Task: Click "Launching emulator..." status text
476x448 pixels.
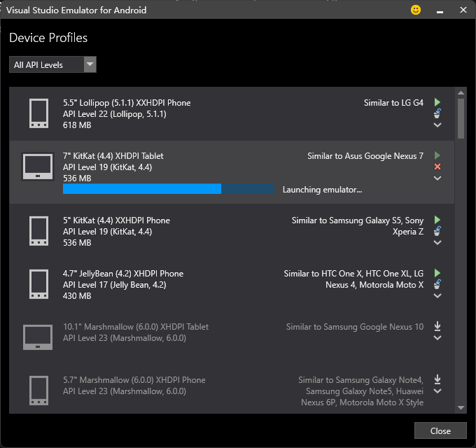Action: tap(322, 190)
